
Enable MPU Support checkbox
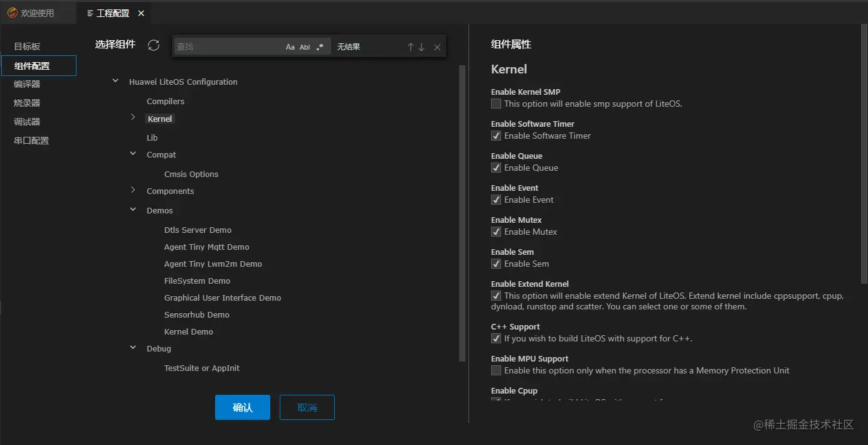[x=496, y=370]
